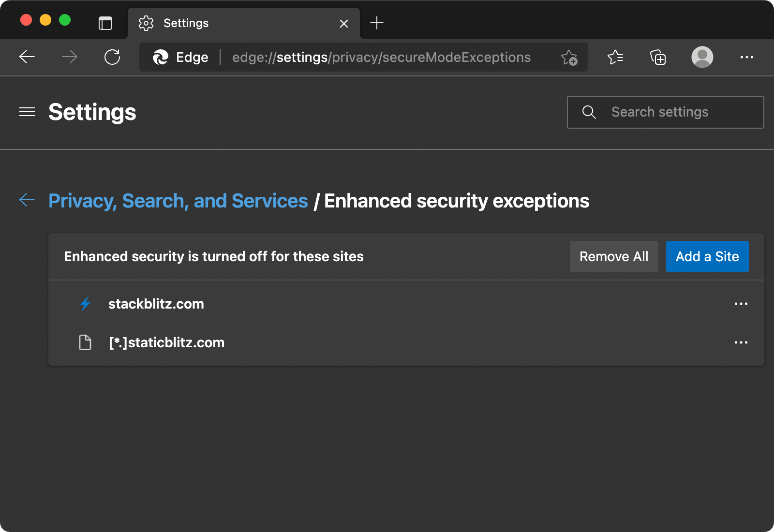Open the browser ellipsis settings menu
Image resolution: width=774 pixels, height=532 pixels.
(x=747, y=57)
